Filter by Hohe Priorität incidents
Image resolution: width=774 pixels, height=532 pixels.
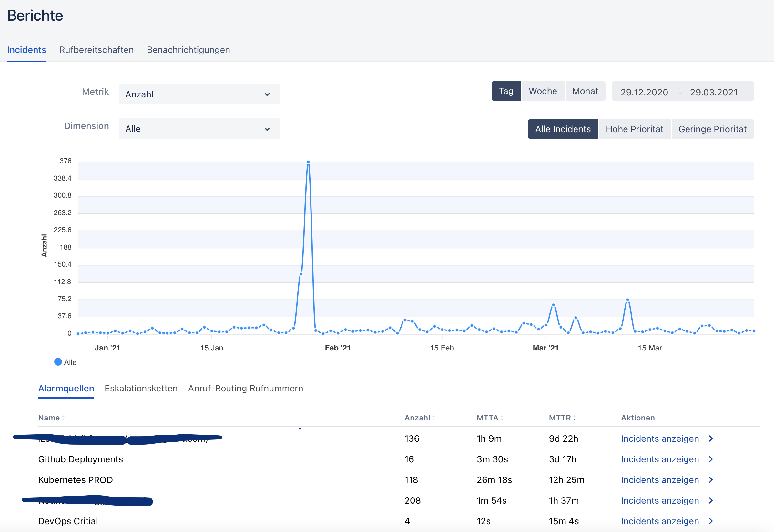click(x=635, y=129)
